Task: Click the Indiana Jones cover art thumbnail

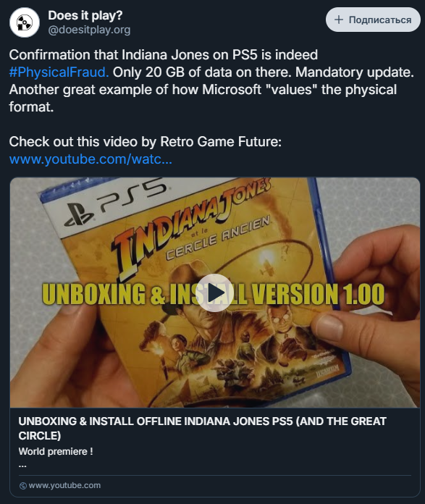Action: [215, 293]
